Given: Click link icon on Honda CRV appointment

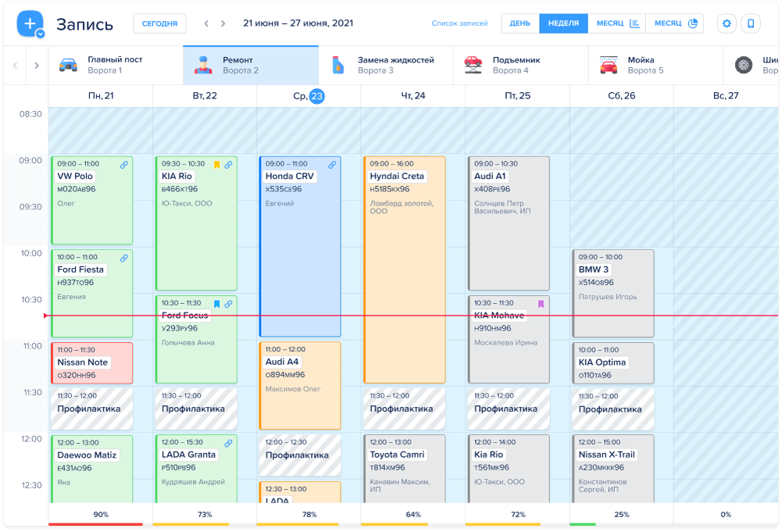Looking at the screenshot, I should [332, 165].
